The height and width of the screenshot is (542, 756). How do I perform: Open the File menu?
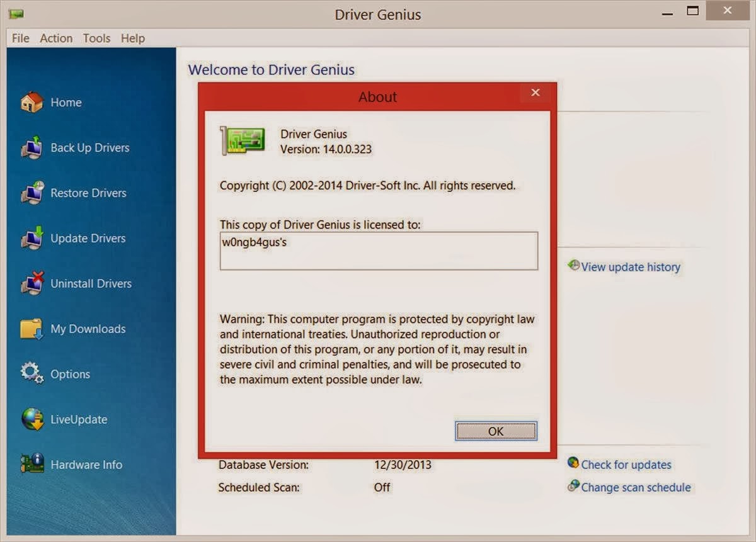point(21,38)
